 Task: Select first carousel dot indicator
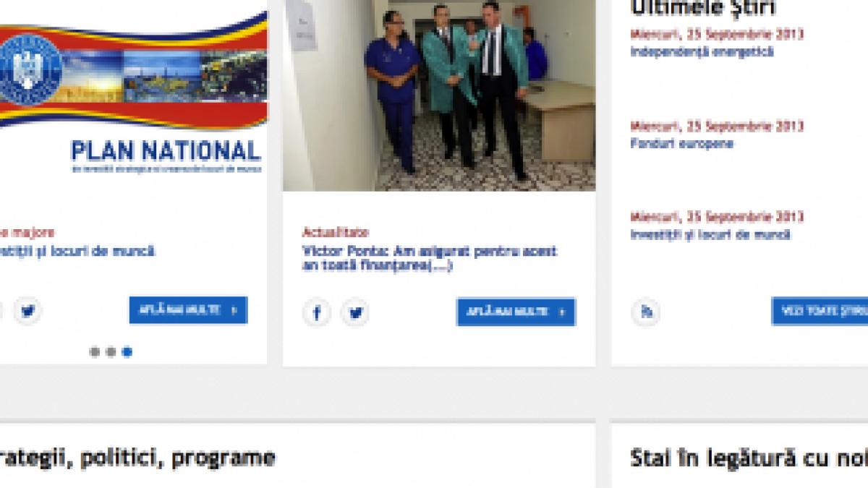coord(95,352)
